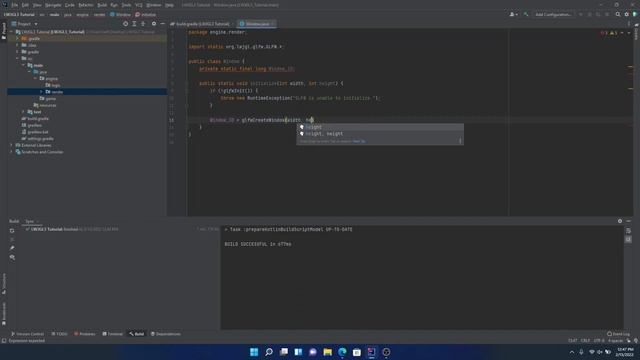The width and height of the screenshot is (640, 360).
Task: Expand the .gradle folder
Action: (18, 38)
